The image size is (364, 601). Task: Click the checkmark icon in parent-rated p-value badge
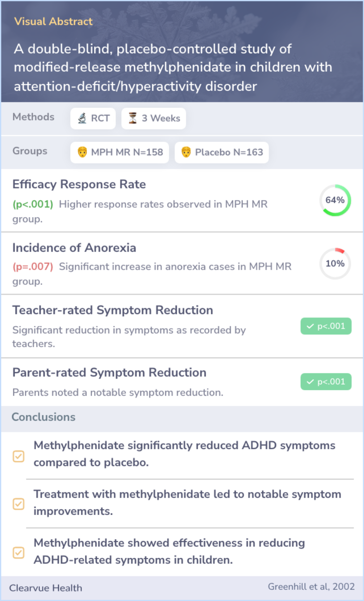click(x=310, y=382)
